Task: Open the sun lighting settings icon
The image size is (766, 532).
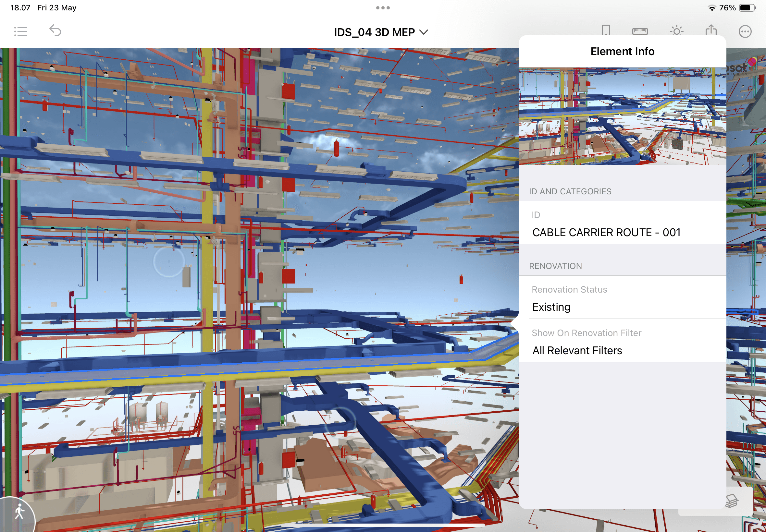Action: (676, 31)
